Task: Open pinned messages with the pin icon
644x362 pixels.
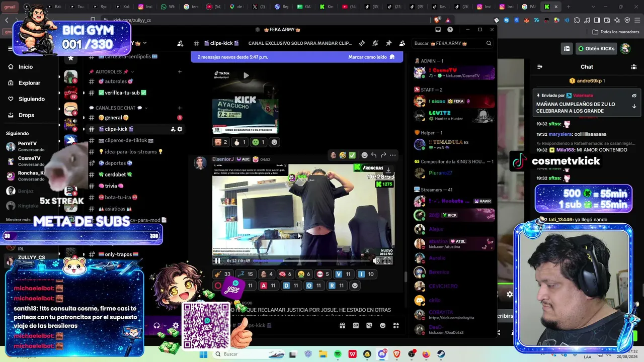Action: point(389,43)
